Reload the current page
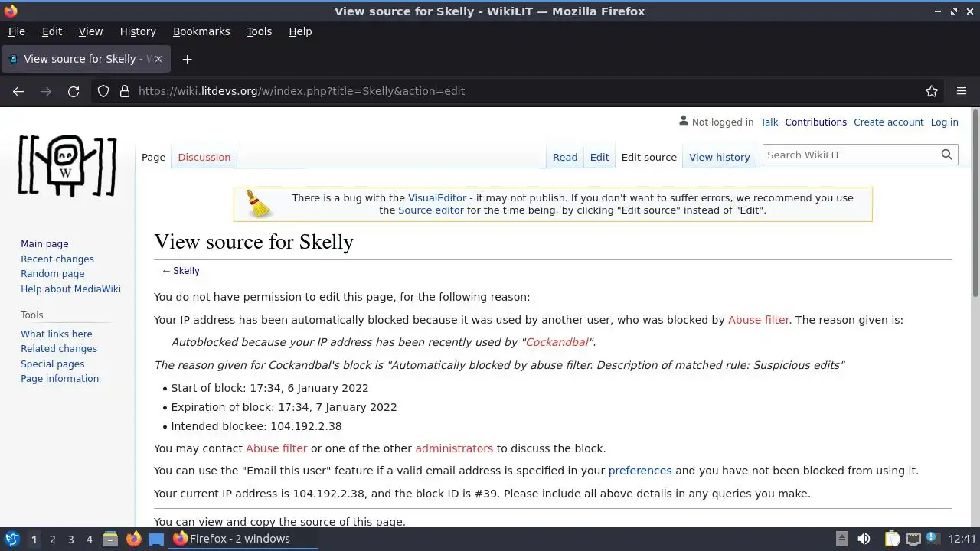The height and width of the screenshot is (551, 980). click(x=73, y=91)
